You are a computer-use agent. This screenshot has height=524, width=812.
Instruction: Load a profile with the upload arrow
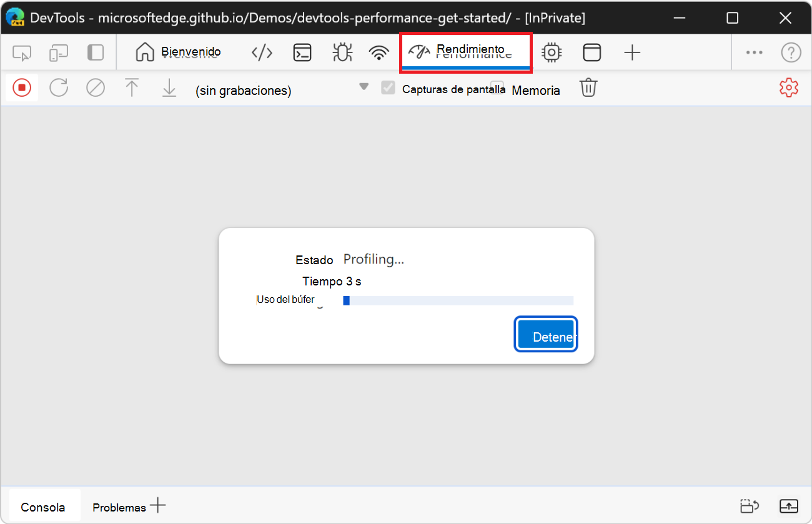(132, 87)
